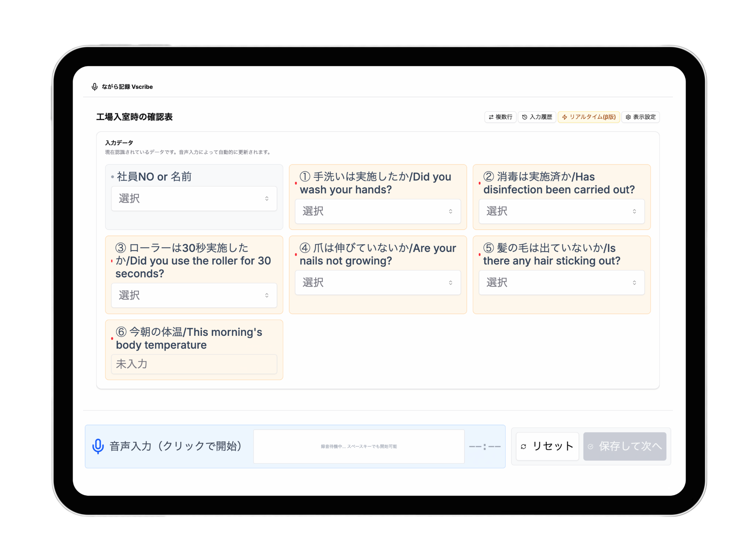Click the 入力履歴 history clock icon
Viewport: 756px width, 559px height.
pos(525,117)
